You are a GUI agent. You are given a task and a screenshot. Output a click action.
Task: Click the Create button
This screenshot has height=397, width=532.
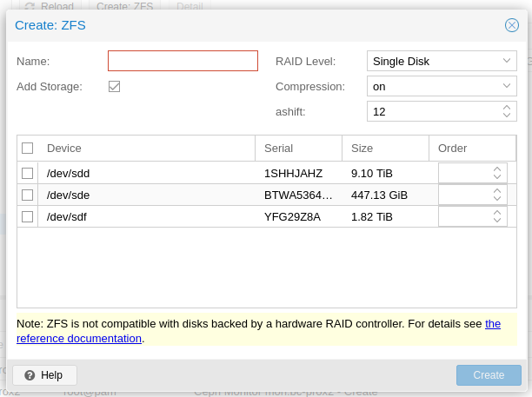pyautogui.click(x=489, y=375)
